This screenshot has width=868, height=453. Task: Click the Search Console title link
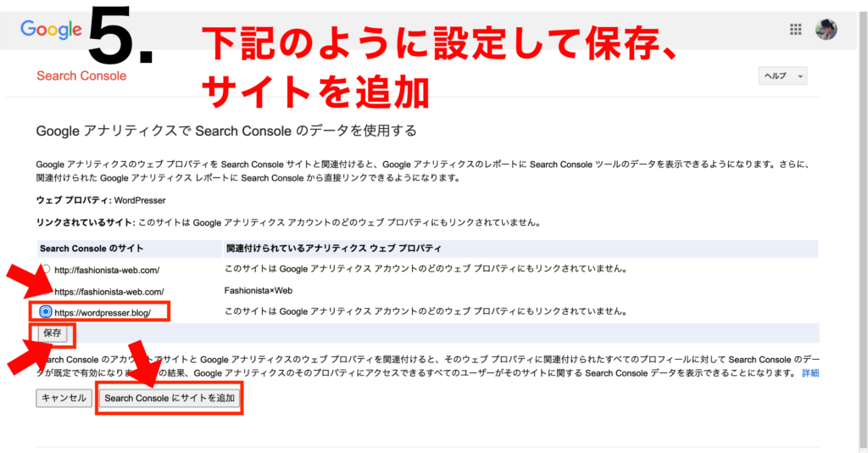click(x=81, y=75)
